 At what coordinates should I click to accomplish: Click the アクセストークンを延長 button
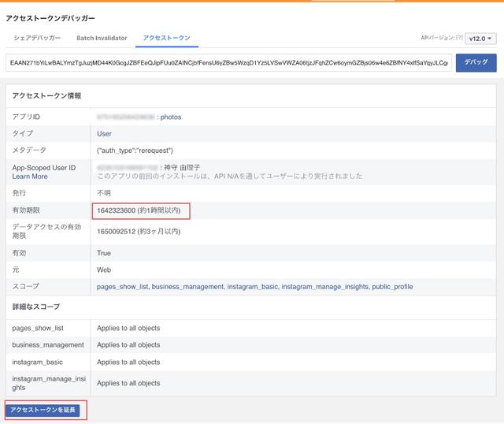point(43,410)
